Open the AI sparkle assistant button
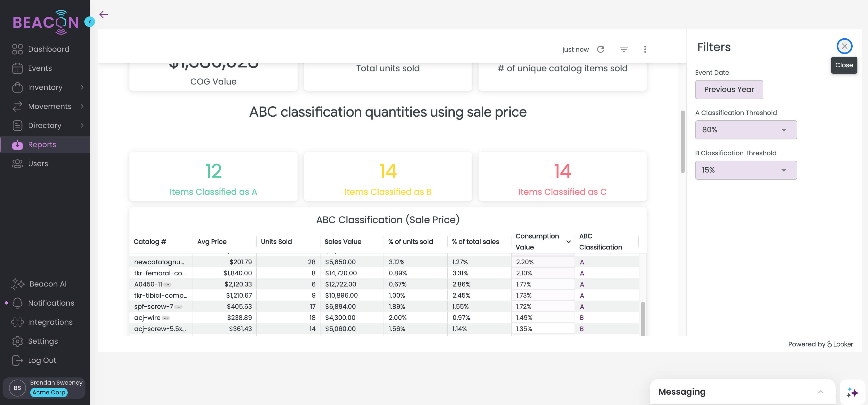This screenshot has width=868, height=405. tap(853, 392)
